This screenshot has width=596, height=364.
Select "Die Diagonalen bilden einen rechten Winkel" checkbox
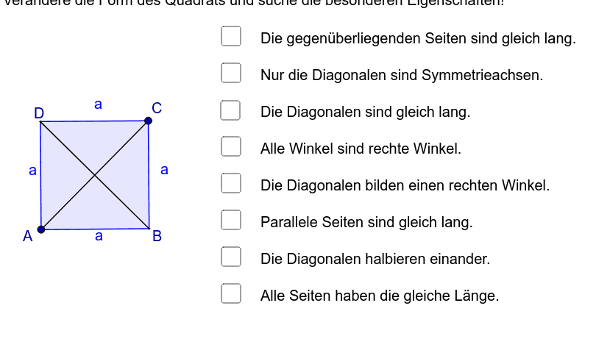(x=232, y=183)
